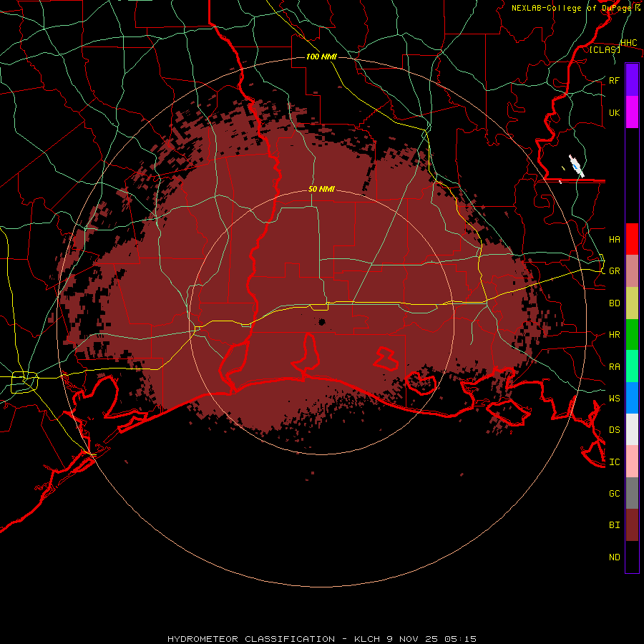Click the ND black legend swatch
Image resolution: width=644 pixels, height=644 pixels.
point(632,557)
